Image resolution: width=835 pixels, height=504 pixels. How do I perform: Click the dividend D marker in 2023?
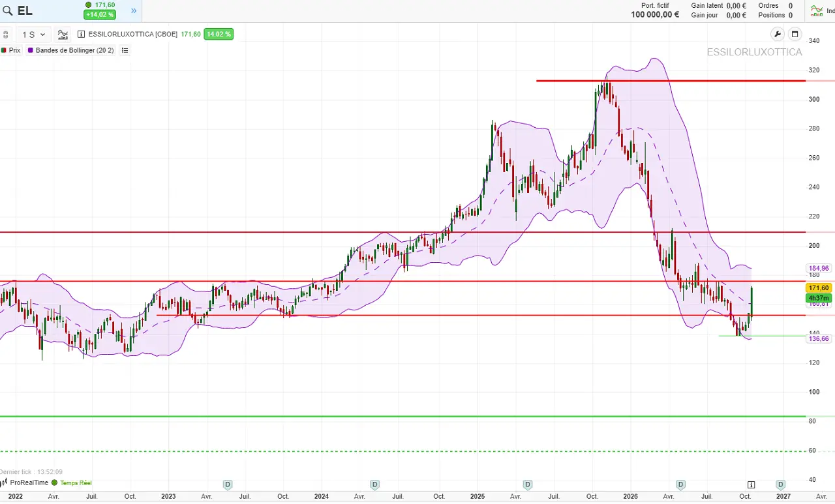(x=228, y=484)
